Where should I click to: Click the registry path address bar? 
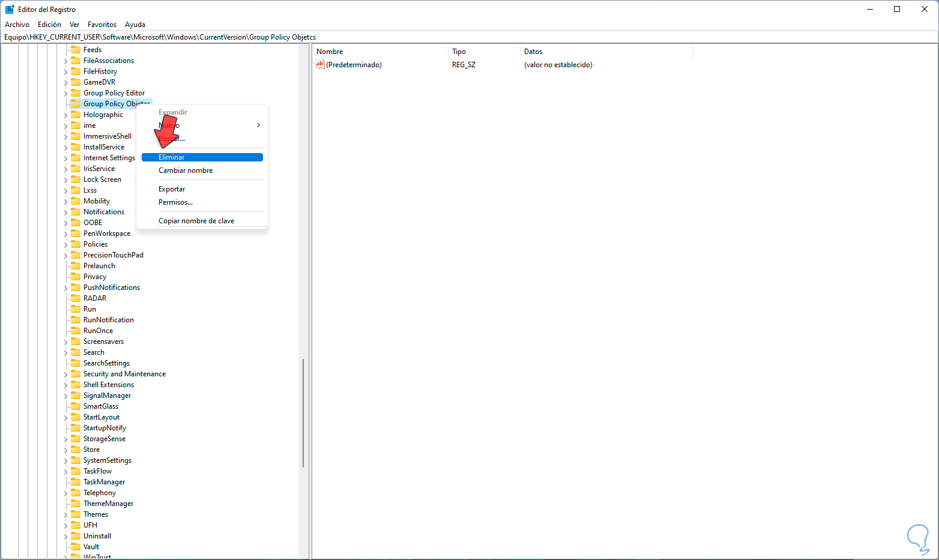(x=469, y=37)
